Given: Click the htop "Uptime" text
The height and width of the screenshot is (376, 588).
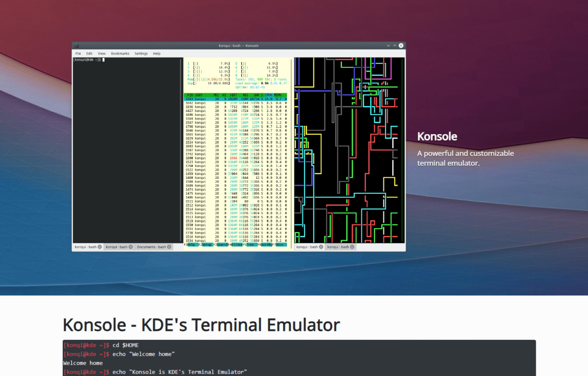Looking at the screenshot, I should click(x=249, y=87).
